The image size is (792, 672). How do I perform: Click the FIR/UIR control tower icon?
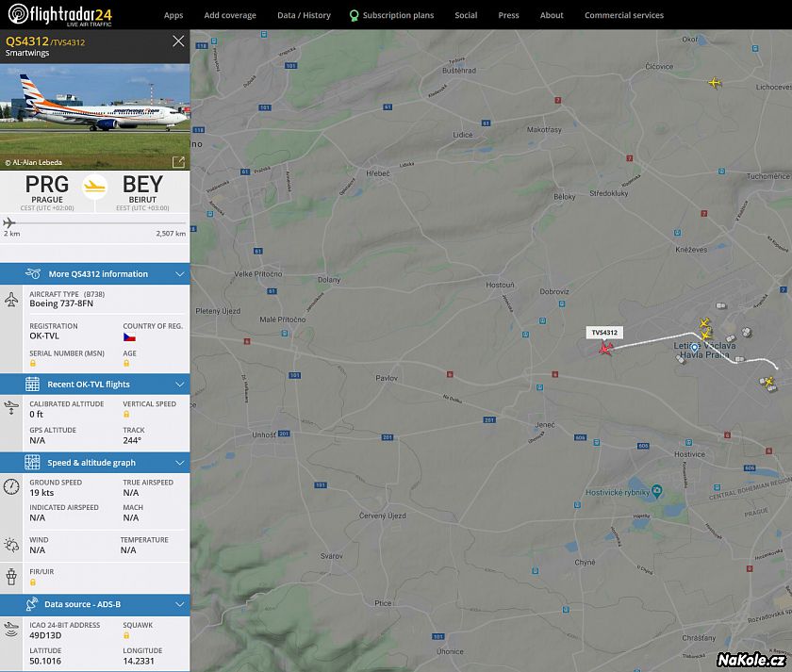click(11, 577)
